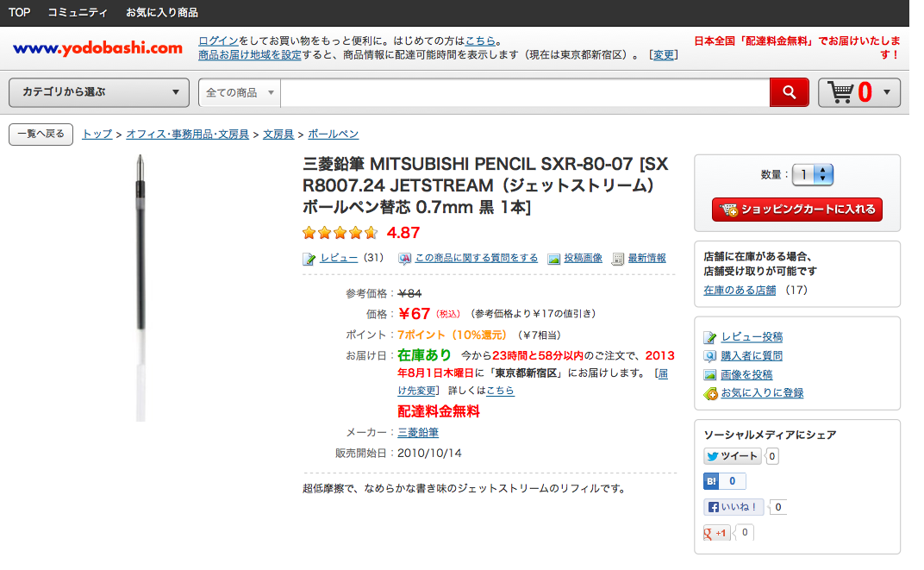Click the この商品に関する質問をする link
The height and width of the screenshot is (570, 924).
[477, 258]
